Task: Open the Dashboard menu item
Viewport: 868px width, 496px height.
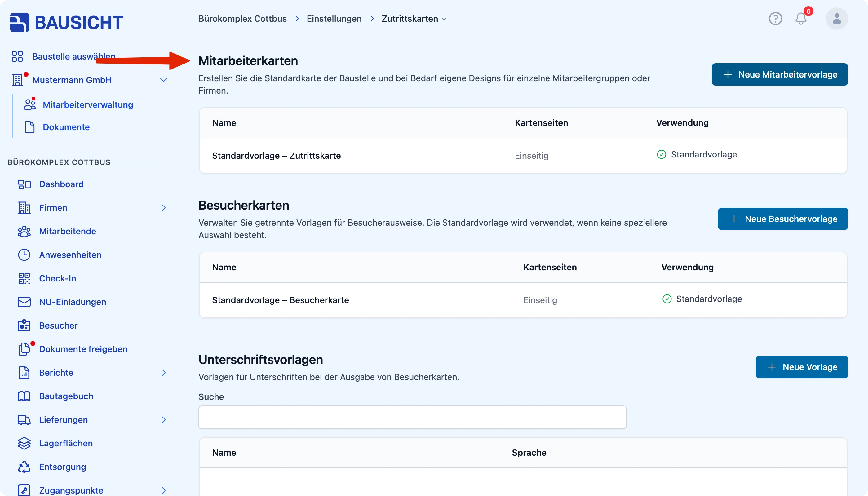Action: tap(61, 184)
